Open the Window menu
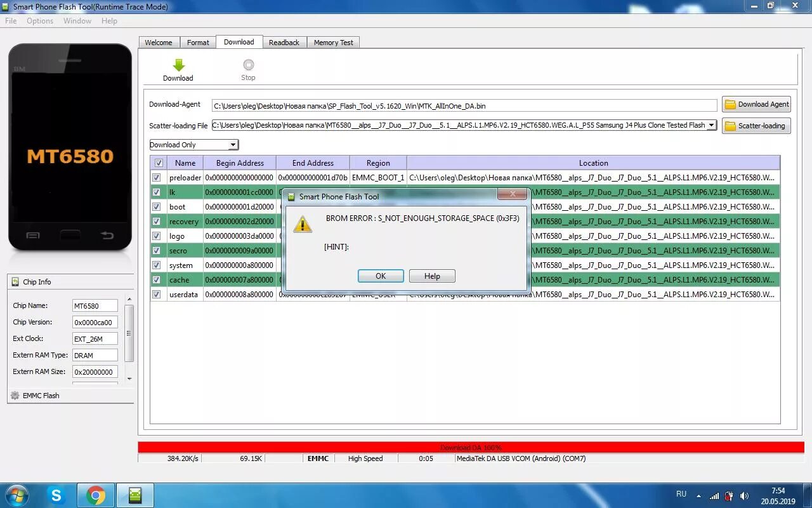Screen dimensions: 812x508 tap(77, 21)
